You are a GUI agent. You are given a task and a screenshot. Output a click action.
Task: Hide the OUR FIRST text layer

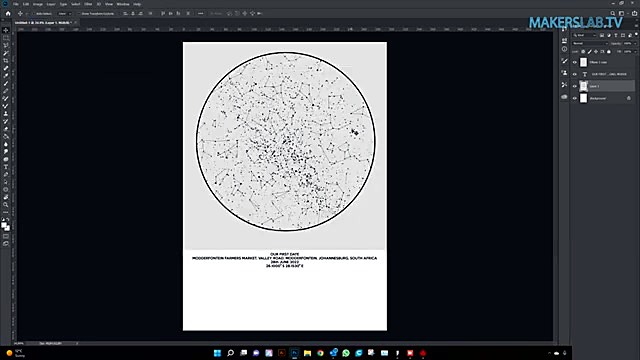[x=575, y=74]
